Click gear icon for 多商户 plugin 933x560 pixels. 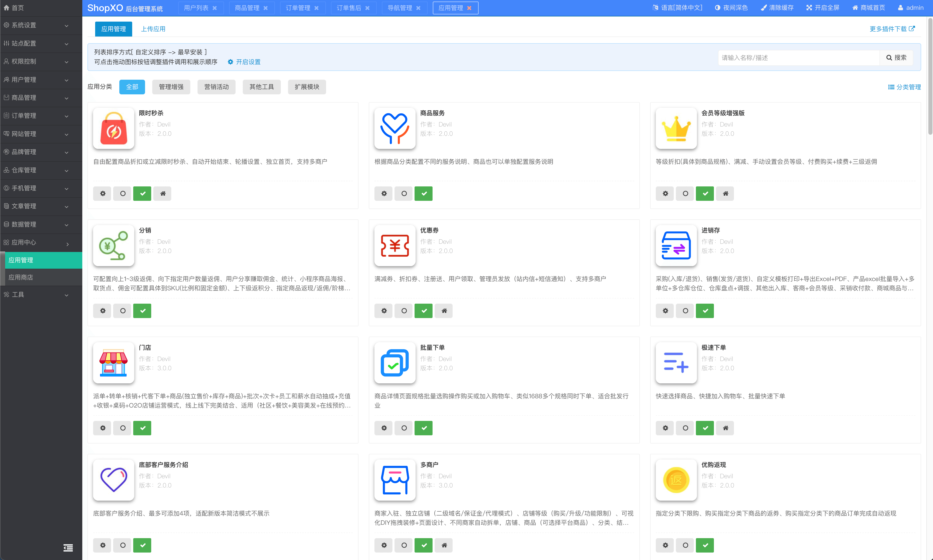tap(383, 545)
